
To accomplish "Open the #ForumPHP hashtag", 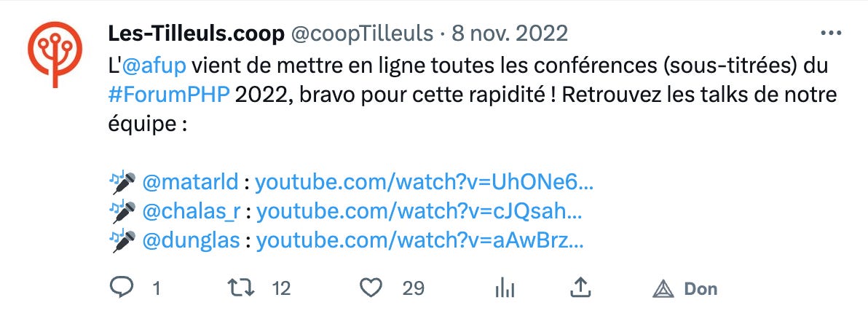I will (x=169, y=95).
